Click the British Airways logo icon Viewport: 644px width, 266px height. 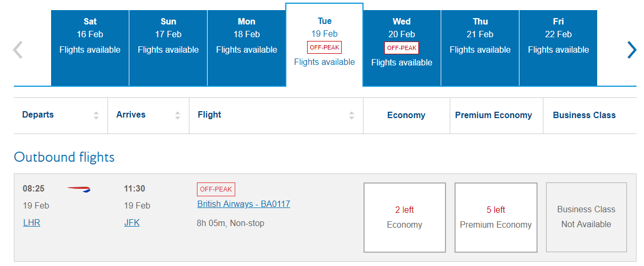(x=79, y=189)
